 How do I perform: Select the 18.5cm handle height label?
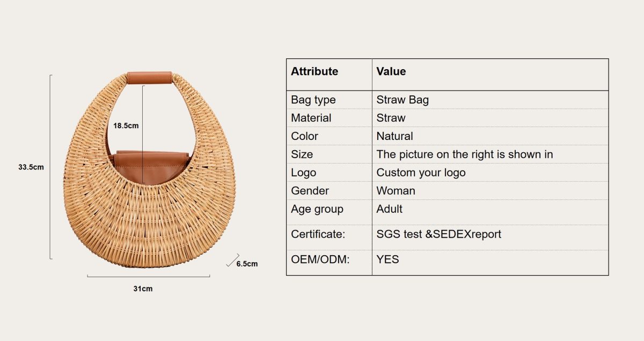126,126
